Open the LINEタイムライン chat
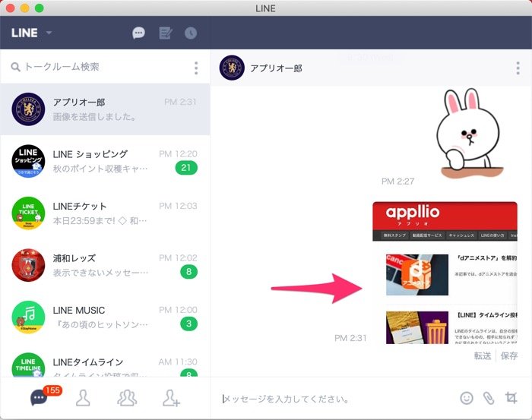 [105, 361]
